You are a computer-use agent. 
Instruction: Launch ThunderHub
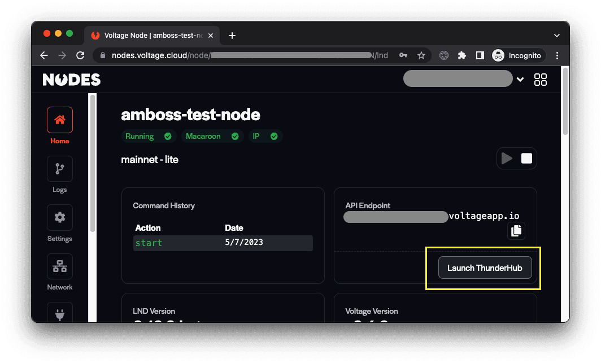point(485,268)
